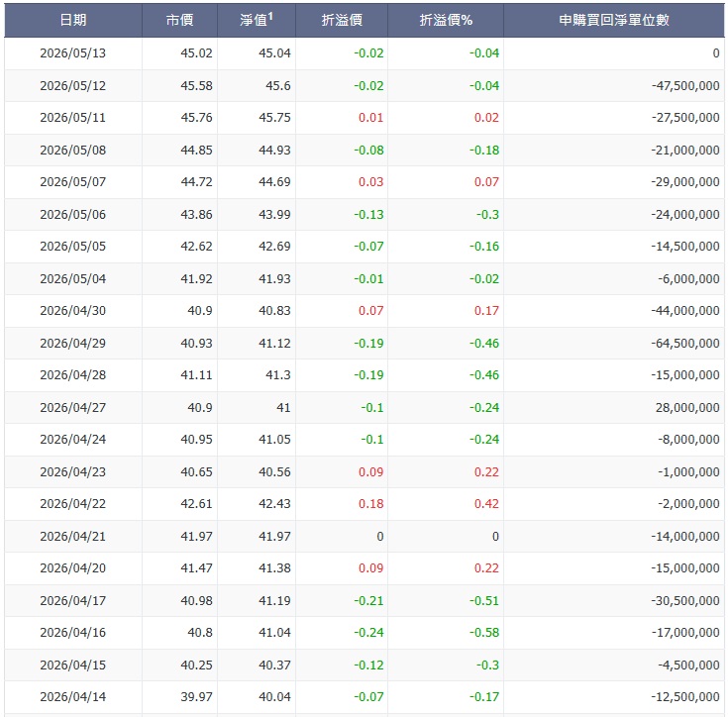728x717 pixels.
Task: Click premium percent -0.58
Action: tap(483, 633)
